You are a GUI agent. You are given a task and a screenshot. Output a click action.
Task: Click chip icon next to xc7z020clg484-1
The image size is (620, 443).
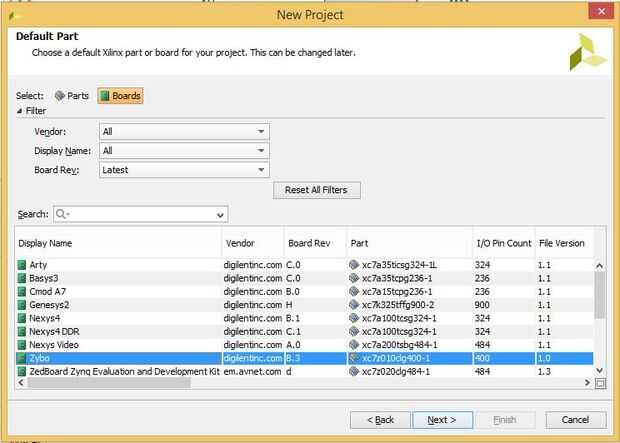[x=354, y=371]
